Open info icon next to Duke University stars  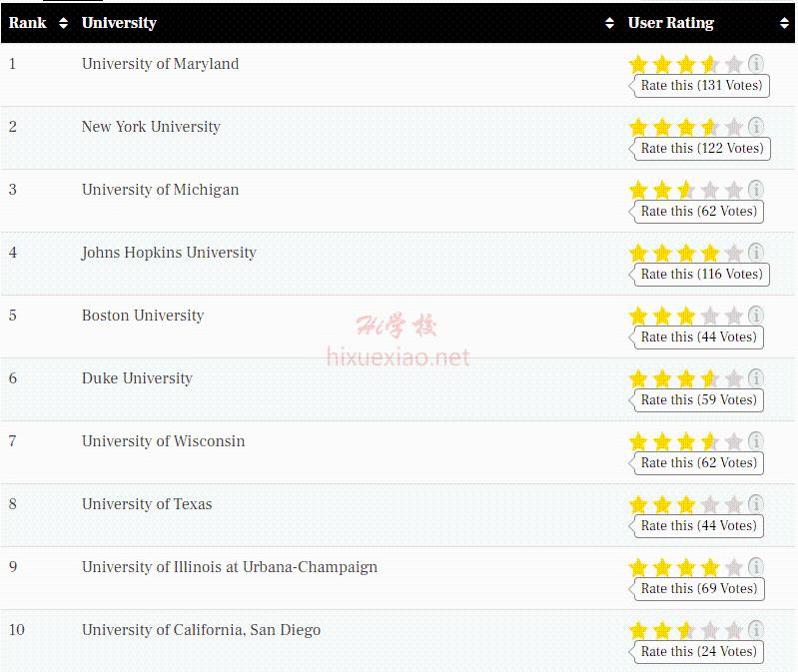pos(756,377)
